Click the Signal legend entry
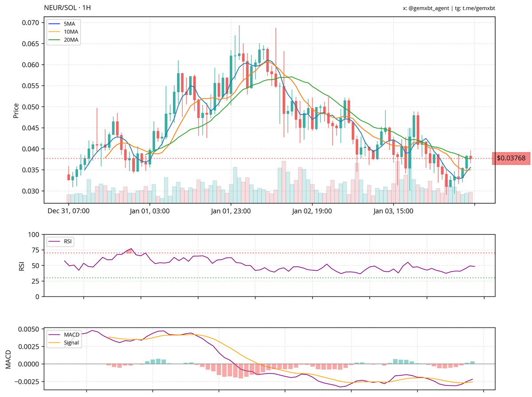532x397 pixels. click(x=65, y=343)
